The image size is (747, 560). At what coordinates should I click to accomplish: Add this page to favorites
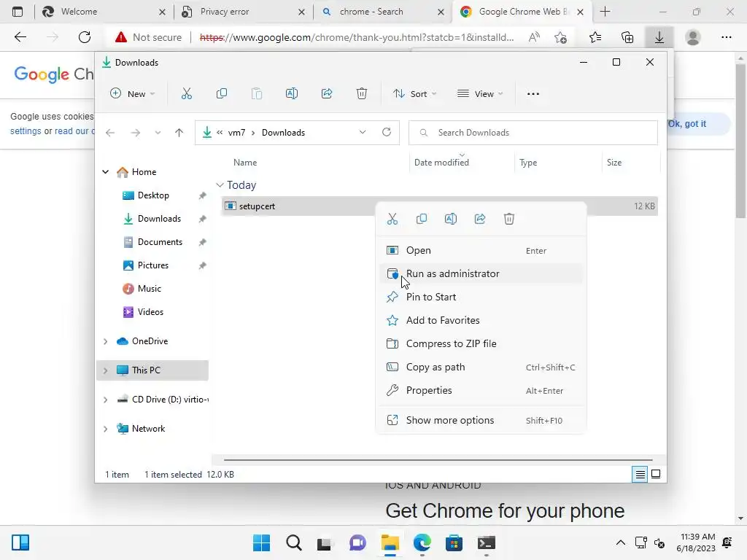(561, 37)
